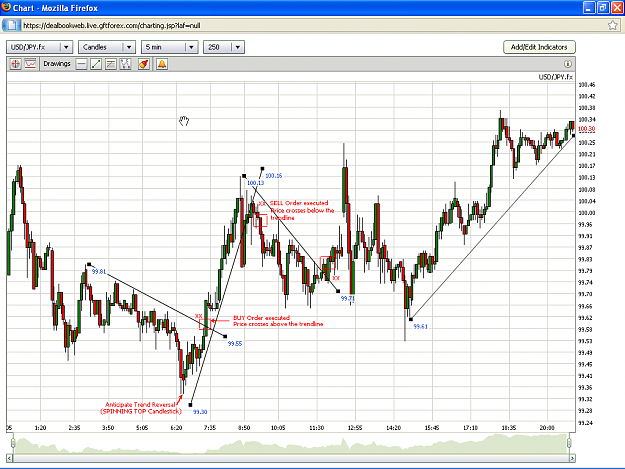Image resolution: width=625 pixels, height=469 pixels.
Task: Select the Fibonacci retracement drawing tool
Action: point(111,64)
